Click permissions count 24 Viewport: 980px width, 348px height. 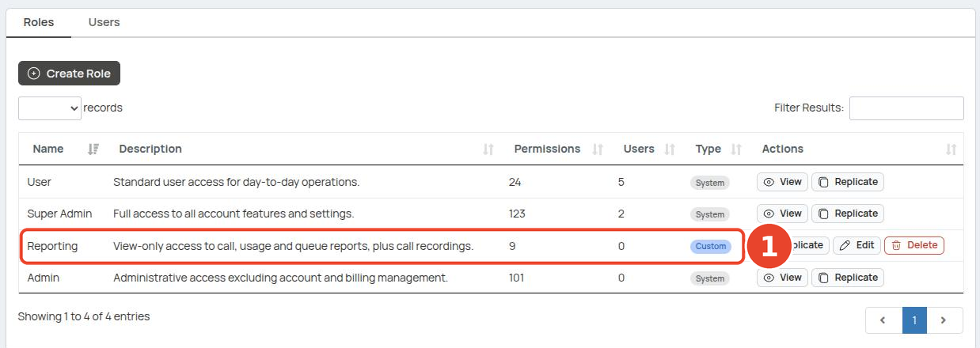click(515, 182)
